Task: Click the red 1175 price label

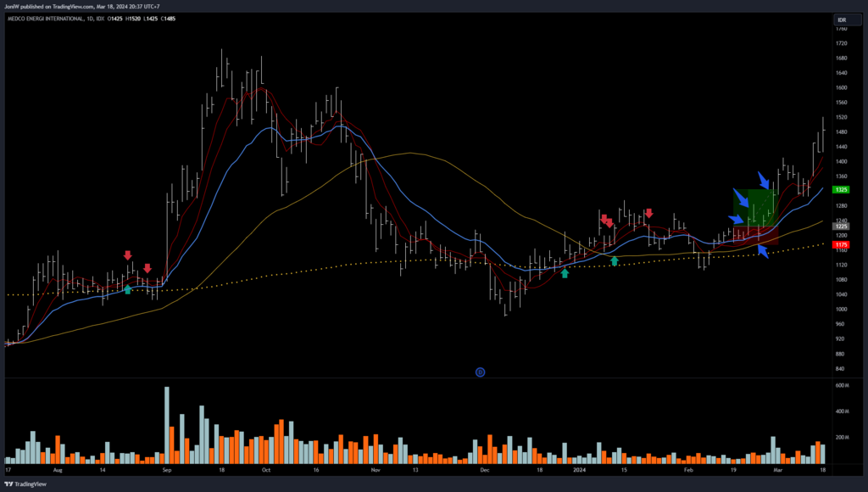Action: (842, 245)
